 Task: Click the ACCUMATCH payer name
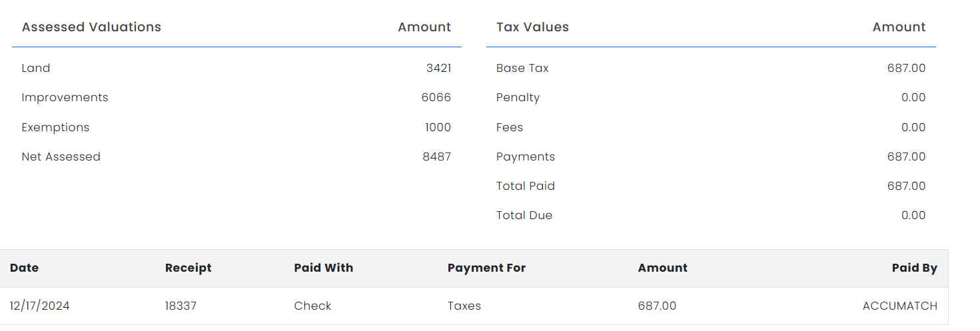[x=899, y=306]
